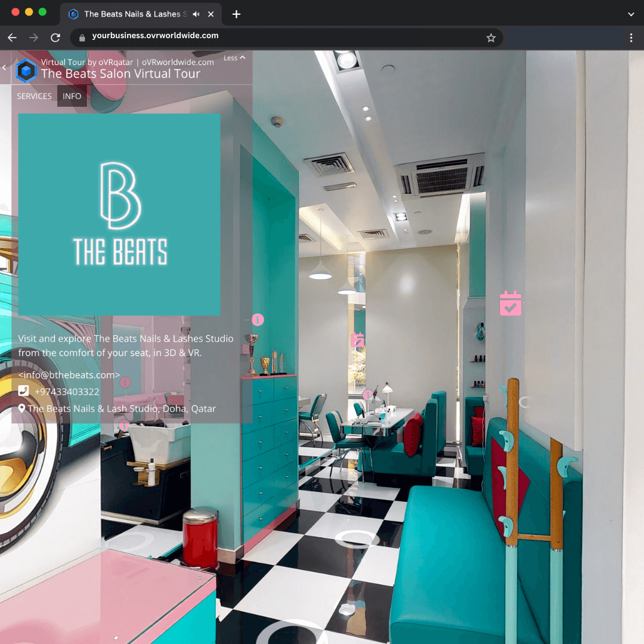
Task: Open the pink booking calendar hotspot on the right wall
Action: [510, 303]
